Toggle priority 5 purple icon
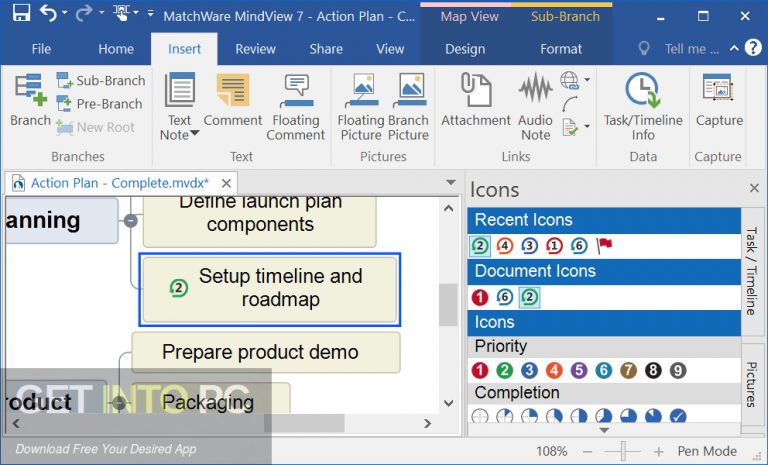 (579, 370)
